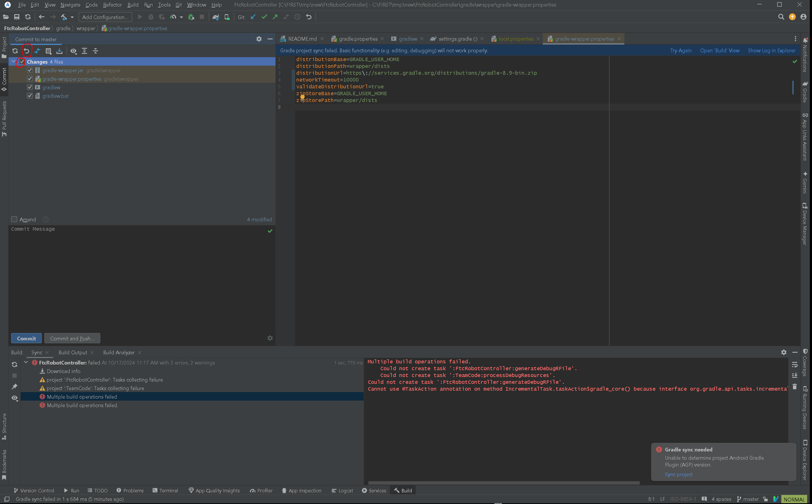Screen dimensions: 812x504
Task: Open Search Everywhere magnifier icon
Action: coord(781,17)
